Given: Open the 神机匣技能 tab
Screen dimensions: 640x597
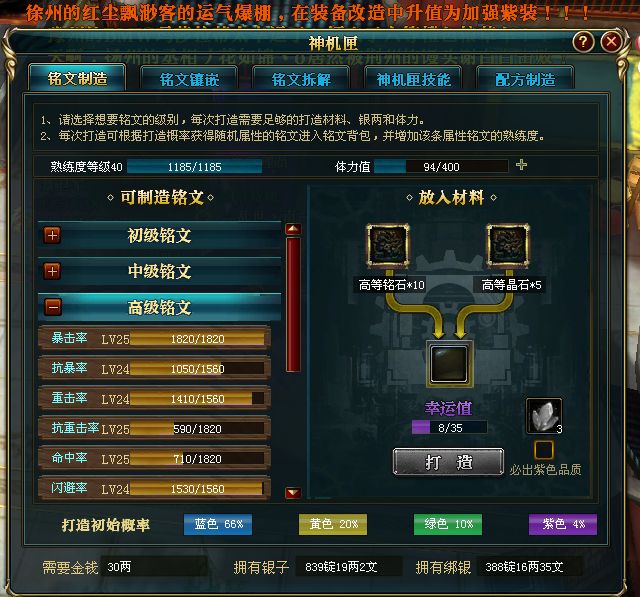Looking at the screenshot, I should point(413,79).
